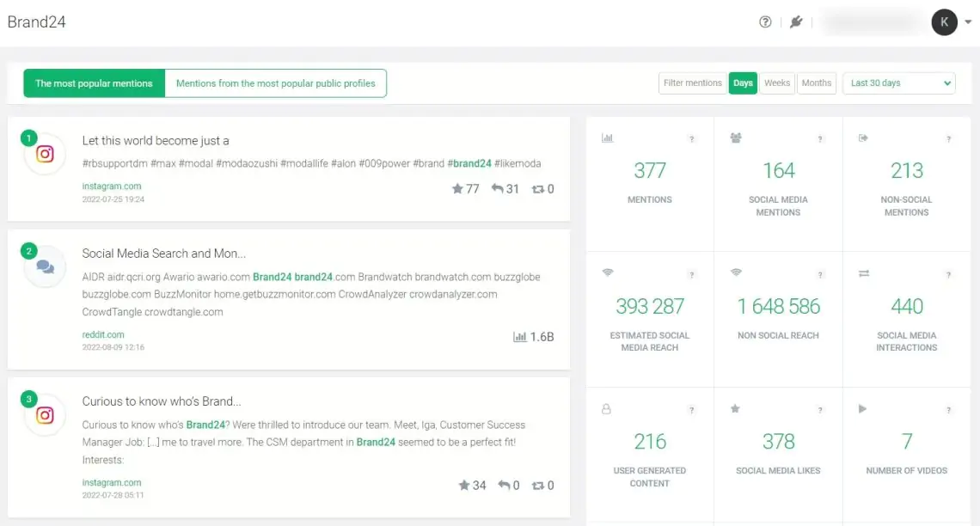Click the 393 287 reach value

click(x=650, y=306)
